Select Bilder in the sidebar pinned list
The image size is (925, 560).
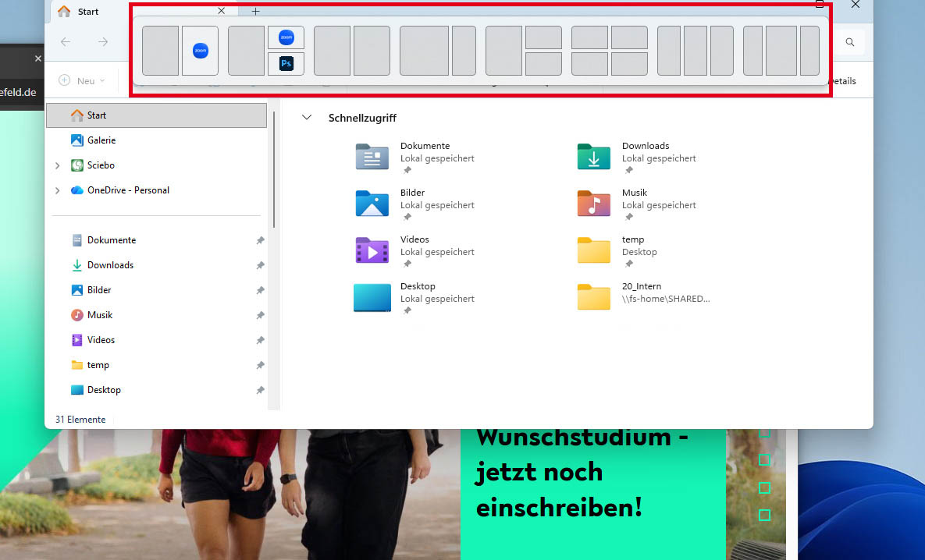pyautogui.click(x=98, y=290)
